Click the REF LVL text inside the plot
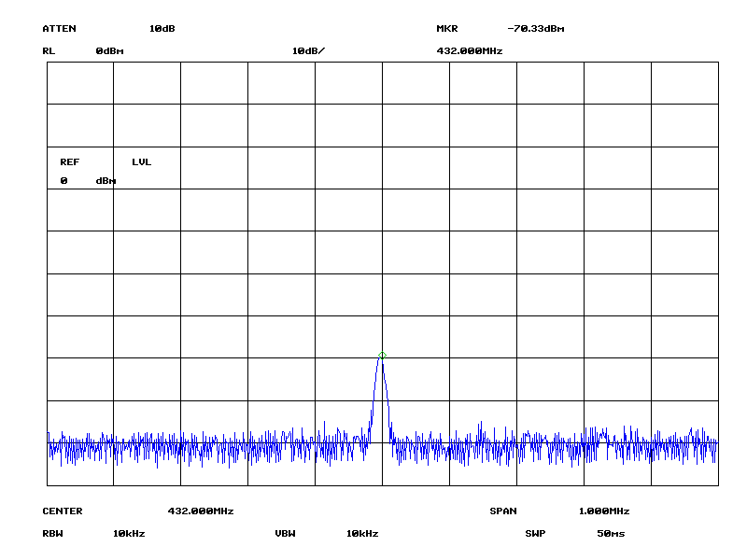The height and width of the screenshot is (560, 747). pos(105,162)
